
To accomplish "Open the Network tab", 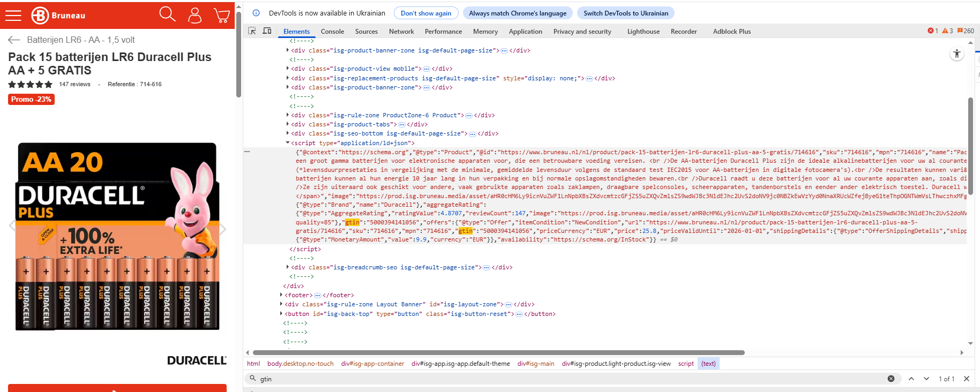I will 401,31.
